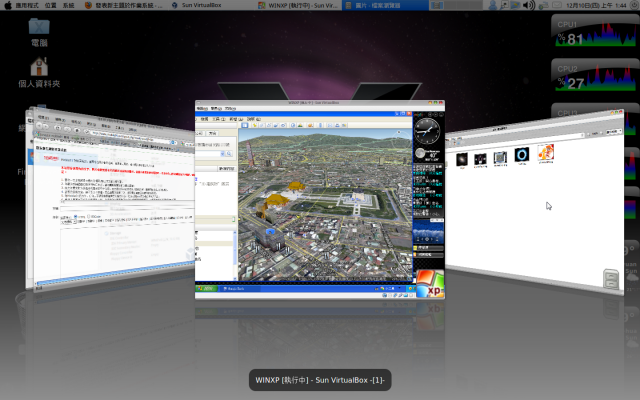640x400 pixels.
Task: Switch to the 圖片 - 檔案瀏覽器 taskbar entry
Action: point(385,5)
